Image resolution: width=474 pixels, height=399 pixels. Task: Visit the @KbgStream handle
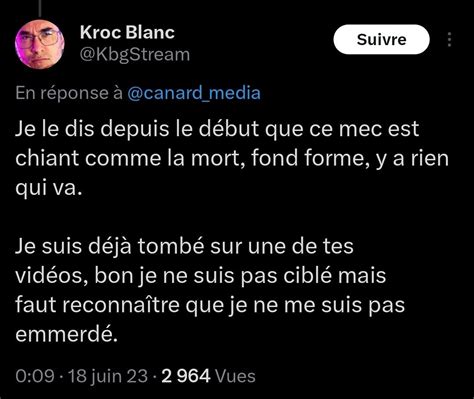pos(135,54)
